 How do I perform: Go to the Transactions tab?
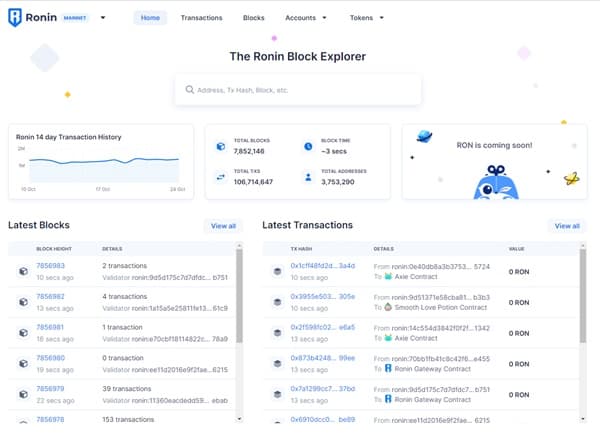[x=201, y=18]
